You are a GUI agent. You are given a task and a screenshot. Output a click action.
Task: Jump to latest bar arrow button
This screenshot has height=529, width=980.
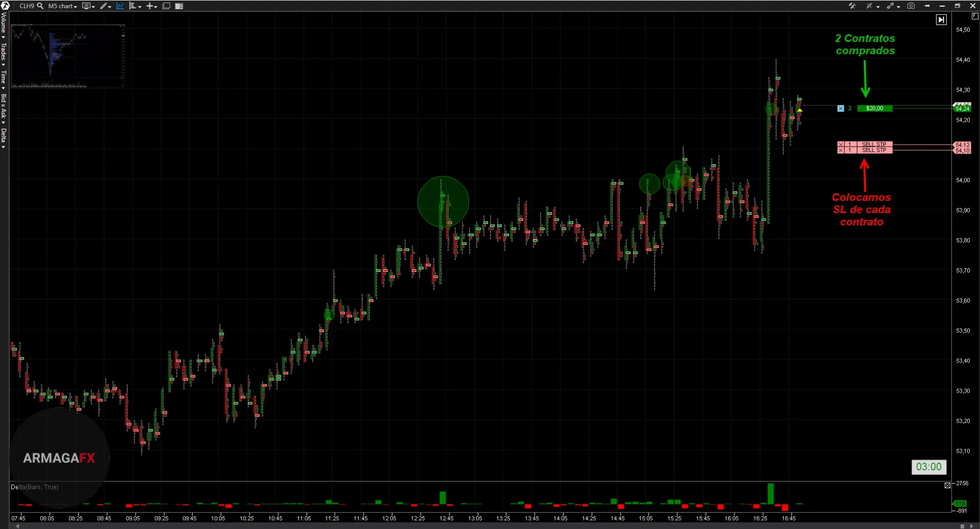[941, 20]
